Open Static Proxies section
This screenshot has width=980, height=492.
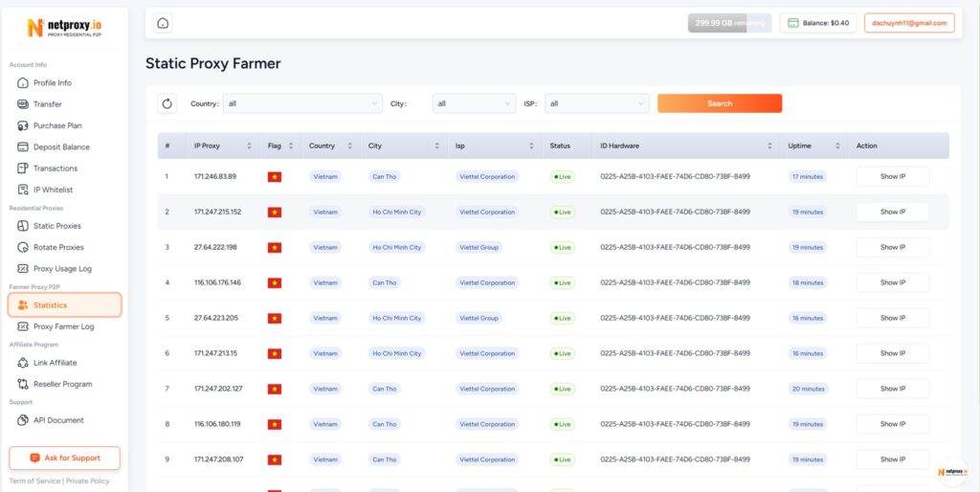(56, 226)
